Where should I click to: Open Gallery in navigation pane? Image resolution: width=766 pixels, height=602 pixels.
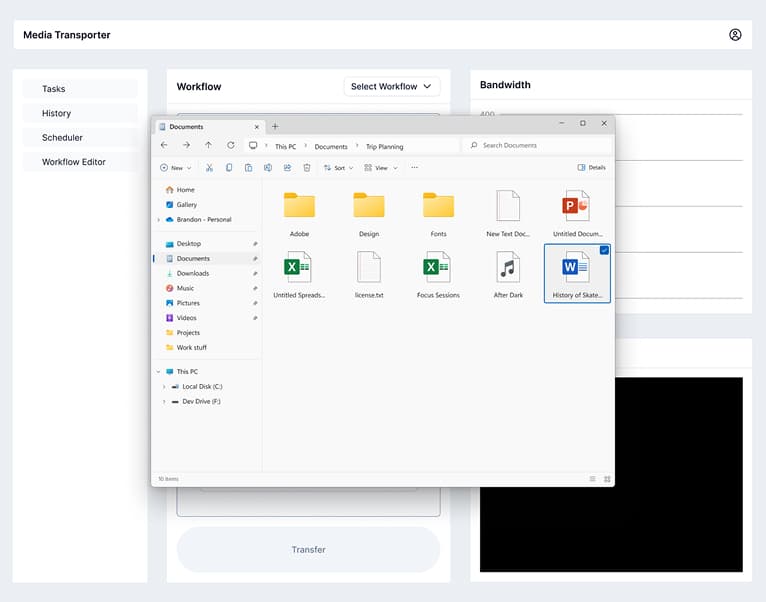tap(186, 205)
